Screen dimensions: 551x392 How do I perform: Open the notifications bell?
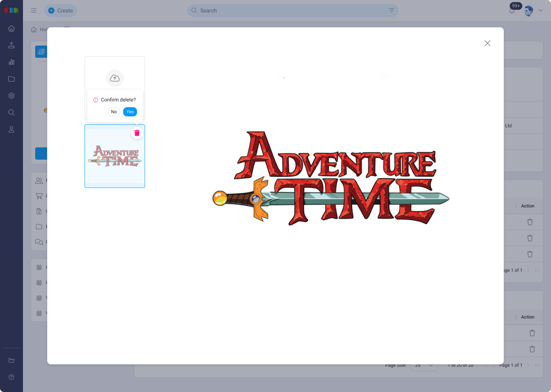tap(512, 11)
